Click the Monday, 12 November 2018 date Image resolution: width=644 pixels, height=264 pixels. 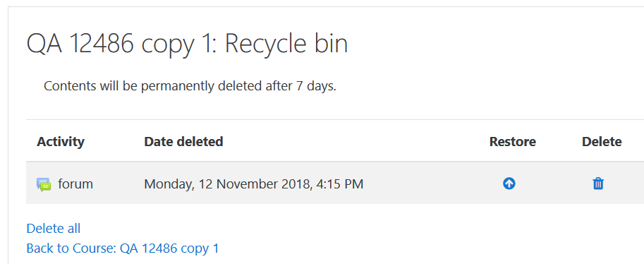tap(228, 184)
